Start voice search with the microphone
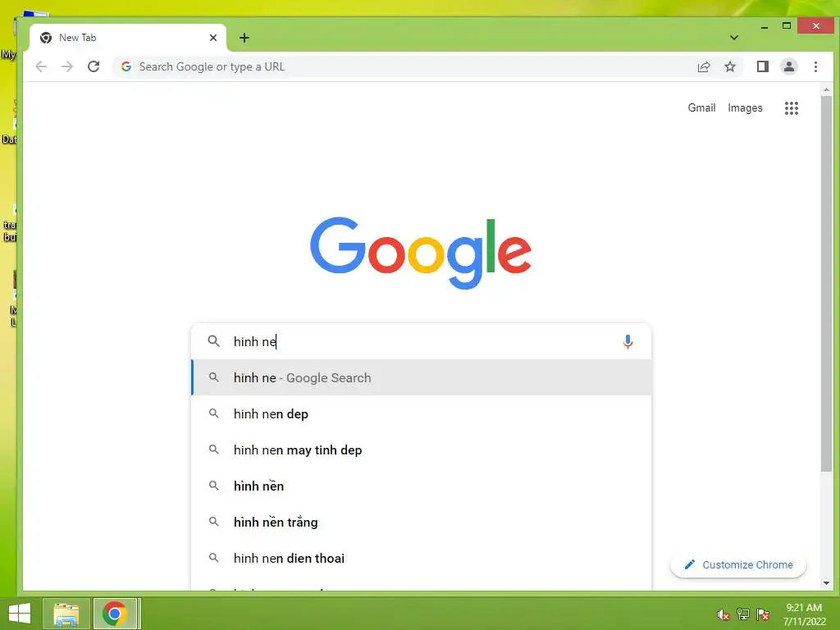 pyautogui.click(x=628, y=341)
